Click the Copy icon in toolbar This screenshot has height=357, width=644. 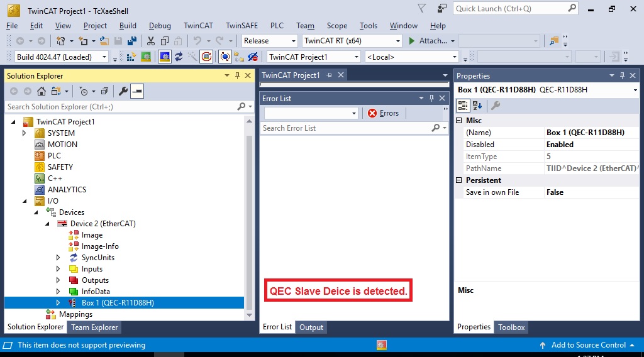pyautogui.click(x=165, y=41)
